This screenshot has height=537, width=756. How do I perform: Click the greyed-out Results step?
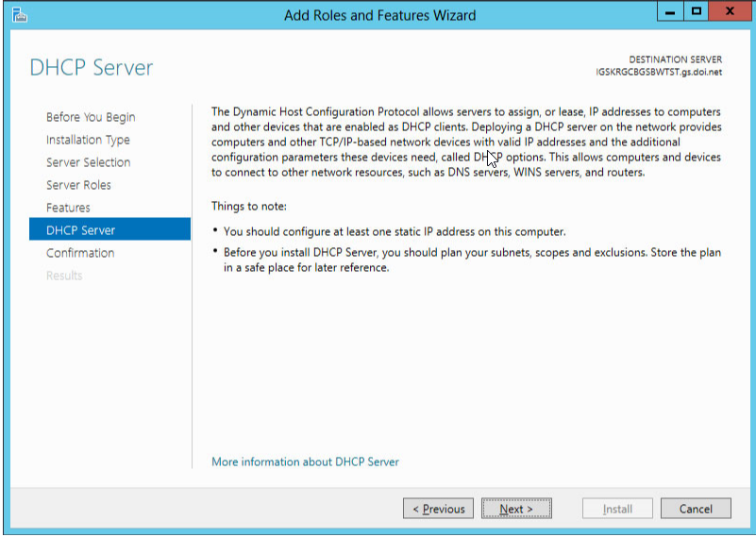pyautogui.click(x=64, y=276)
